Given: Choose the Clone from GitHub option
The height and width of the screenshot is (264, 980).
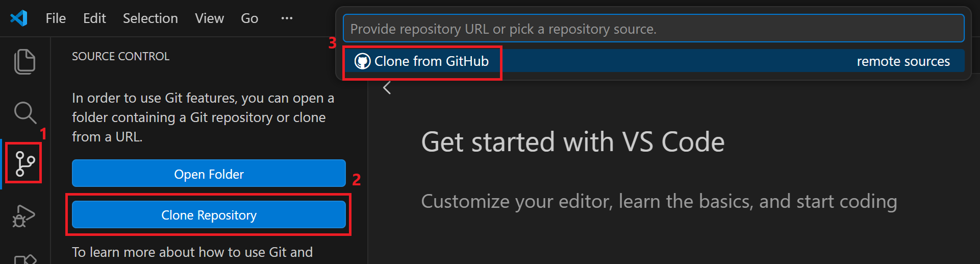Looking at the screenshot, I should click(432, 62).
